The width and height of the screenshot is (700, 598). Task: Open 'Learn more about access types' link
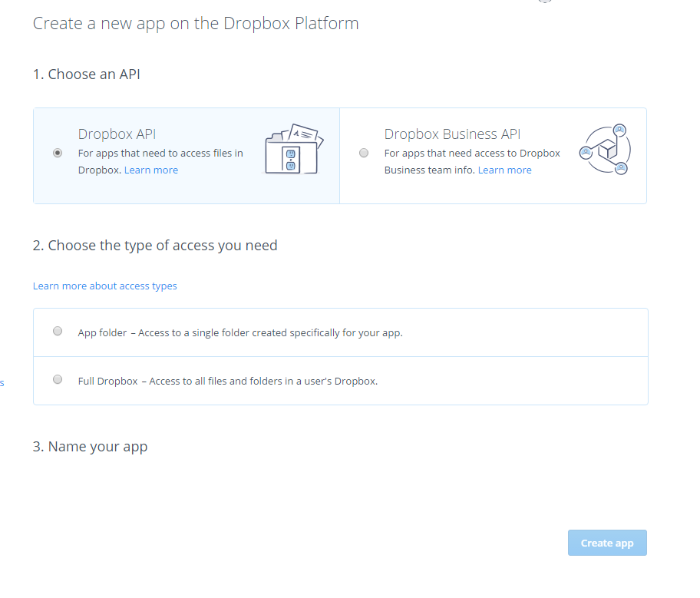105,286
